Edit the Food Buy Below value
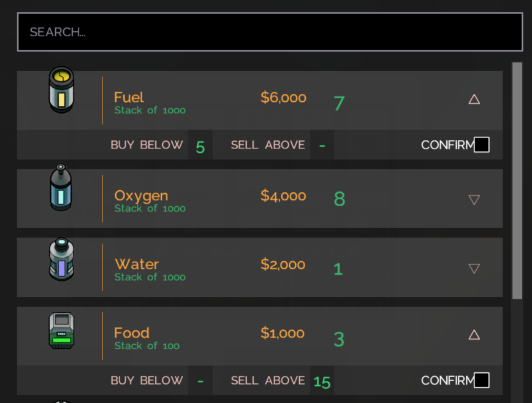This screenshot has width=532, height=403. [x=200, y=381]
